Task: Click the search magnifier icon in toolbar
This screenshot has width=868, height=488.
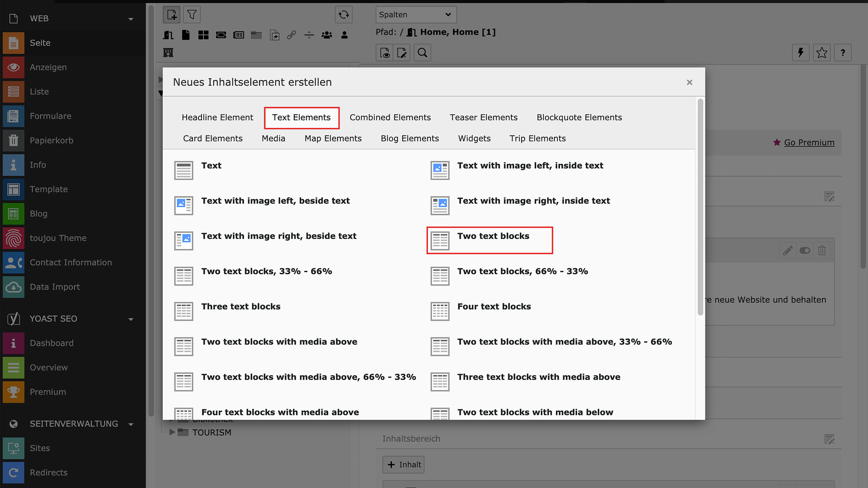Action: [422, 52]
